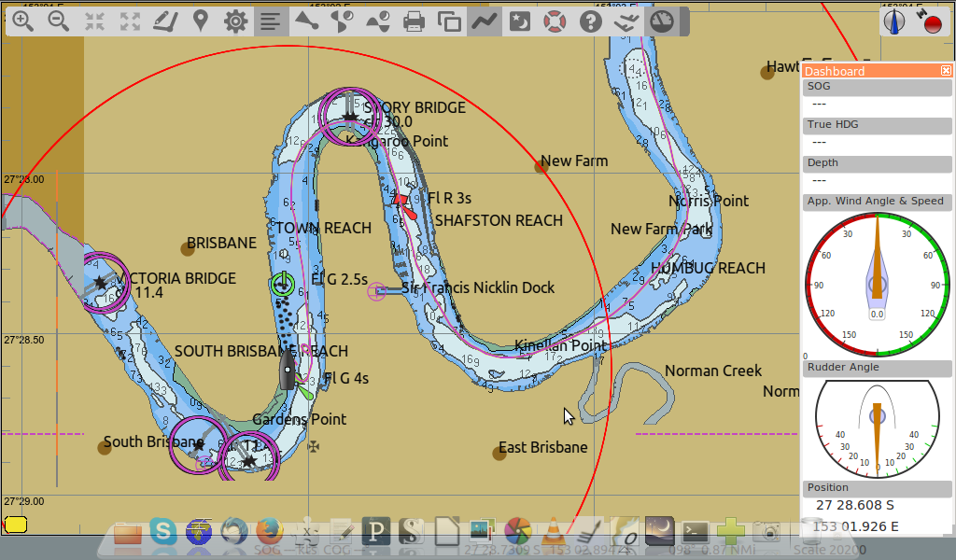Open the Help question mark icon
This screenshot has height=560, width=956.
[591, 21]
